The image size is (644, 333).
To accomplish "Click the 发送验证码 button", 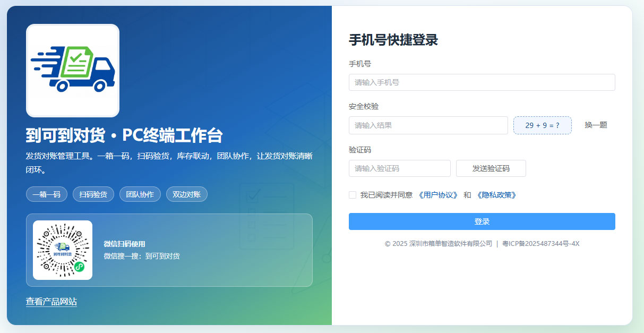I will (x=491, y=168).
